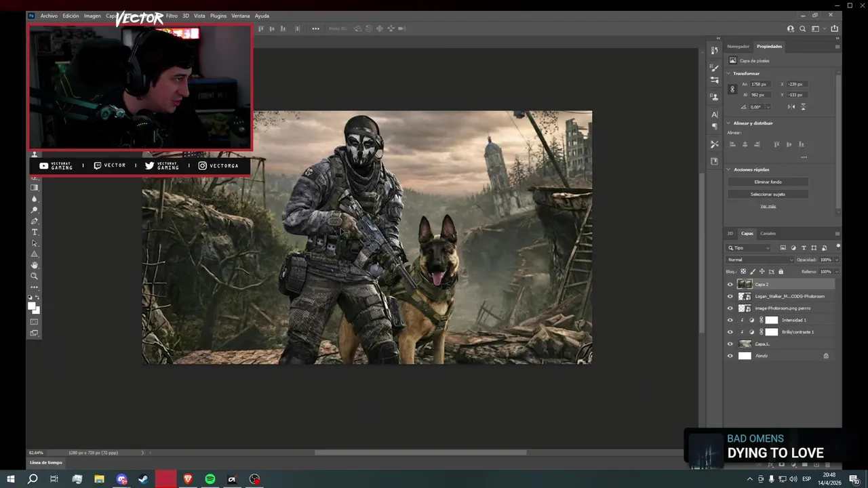This screenshot has height=488, width=868.
Task: Open the Imagen menu
Action: [x=92, y=16]
